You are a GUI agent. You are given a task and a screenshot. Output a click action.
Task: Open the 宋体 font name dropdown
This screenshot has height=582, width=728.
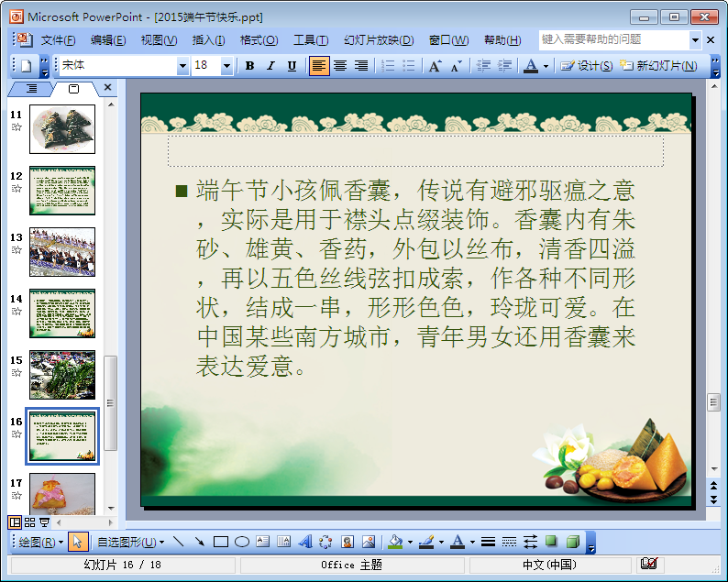(183, 66)
